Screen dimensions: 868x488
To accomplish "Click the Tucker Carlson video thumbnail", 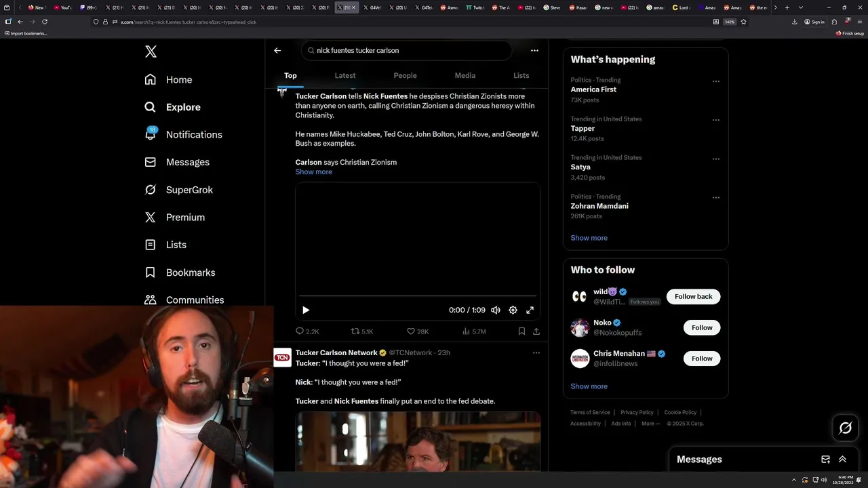I will pos(418,441).
